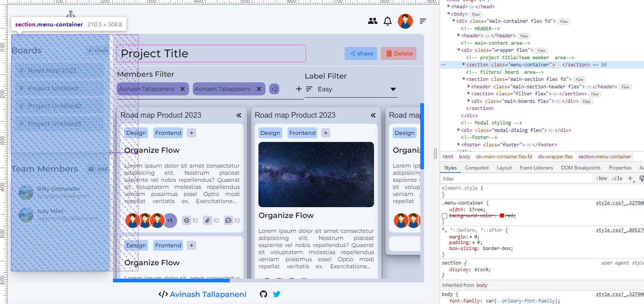Click the Project Title input field
Viewport: 644px width, 304px height.
211,54
